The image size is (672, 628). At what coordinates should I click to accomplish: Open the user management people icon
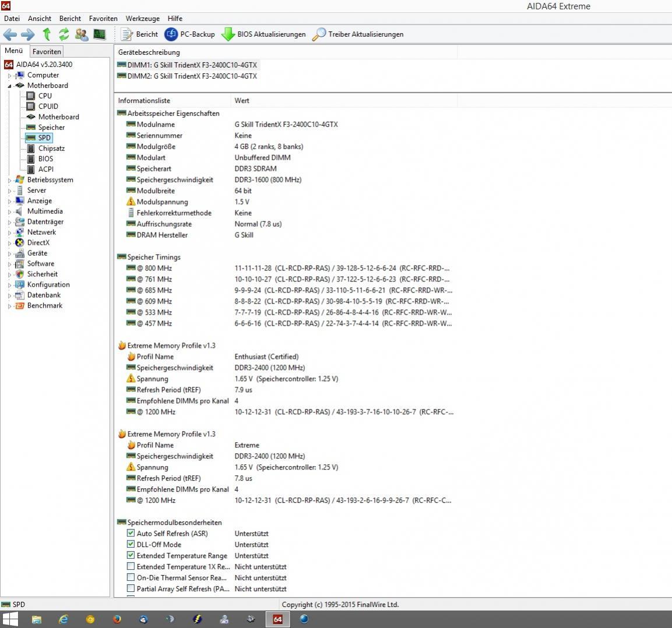(x=82, y=34)
